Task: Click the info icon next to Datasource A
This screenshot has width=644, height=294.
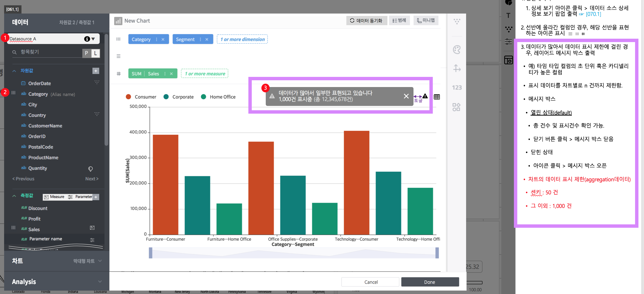Action: click(x=87, y=39)
